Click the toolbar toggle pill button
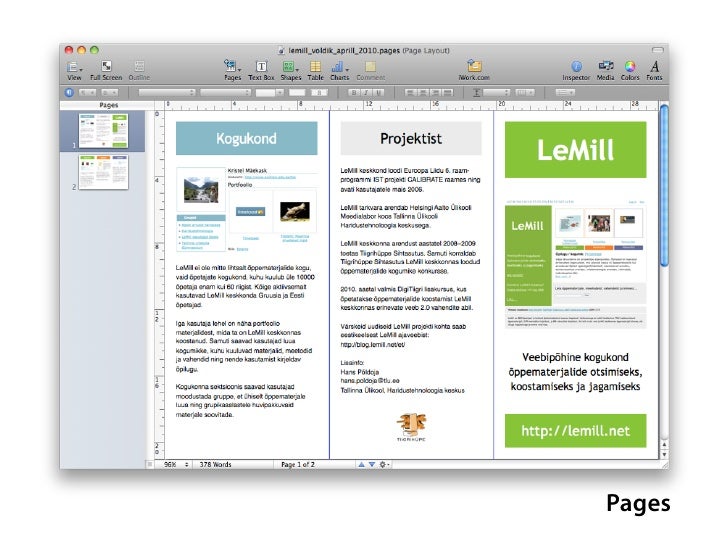Image resolution: width=728 pixels, height=546 pixels. [x=657, y=50]
